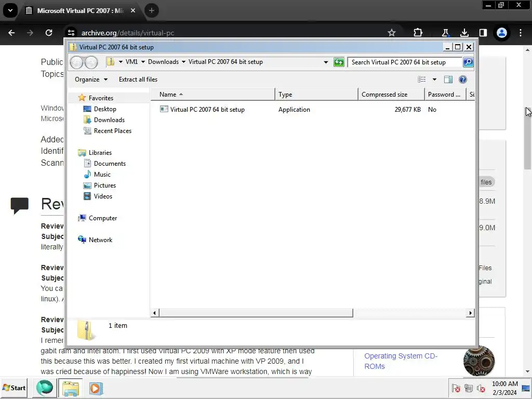Reload the page in the browser
The height and width of the screenshot is (399, 532).
(x=49, y=33)
